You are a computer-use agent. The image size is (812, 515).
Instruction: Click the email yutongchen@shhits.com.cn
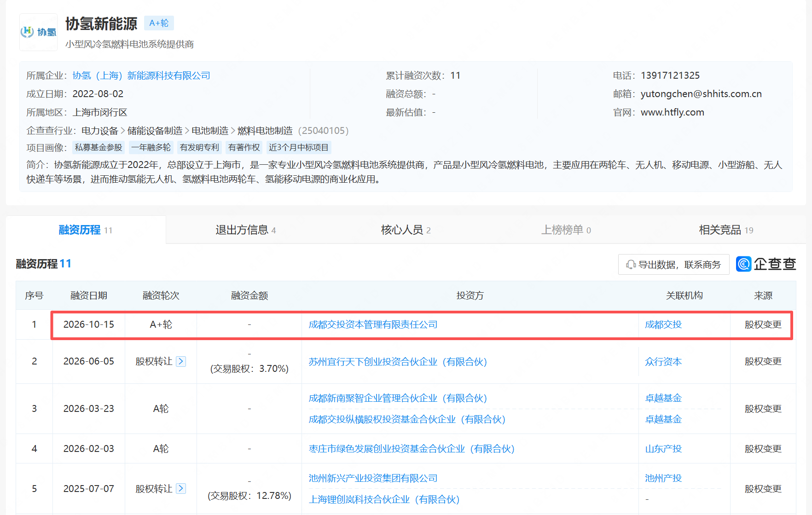coord(701,94)
